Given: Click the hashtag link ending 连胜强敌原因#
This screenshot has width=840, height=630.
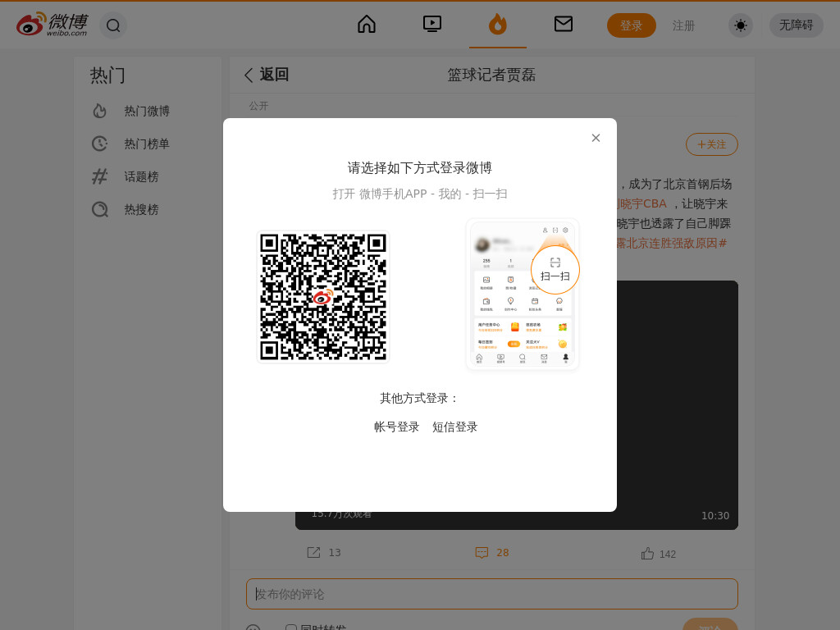Looking at the screenshot, I should coord(672,243).
